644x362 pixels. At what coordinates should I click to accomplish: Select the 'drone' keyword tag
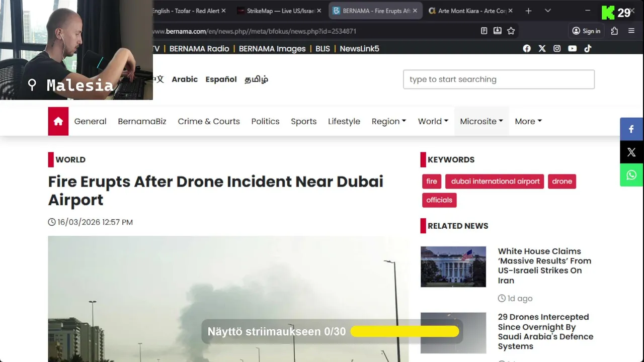coord(562,182)
